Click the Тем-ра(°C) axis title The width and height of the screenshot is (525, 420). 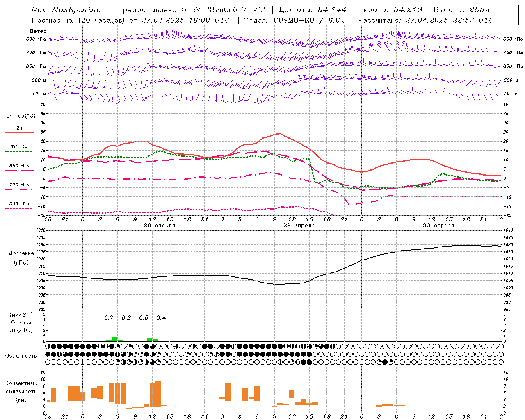[x=19, y=116]
